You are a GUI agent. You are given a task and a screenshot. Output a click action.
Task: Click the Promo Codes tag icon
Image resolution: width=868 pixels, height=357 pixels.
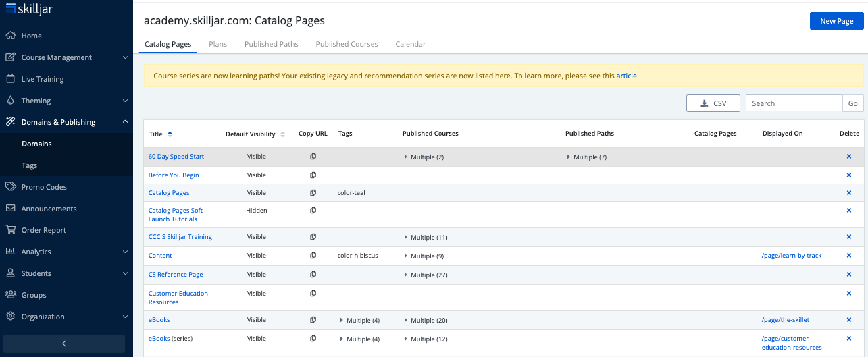pos(10,187)
